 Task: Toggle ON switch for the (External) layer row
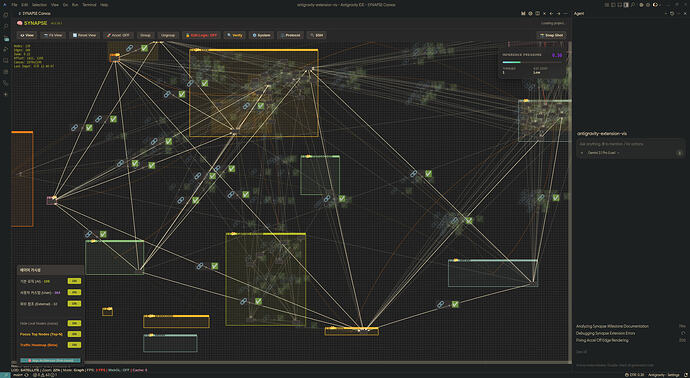(x=74, y=304)
